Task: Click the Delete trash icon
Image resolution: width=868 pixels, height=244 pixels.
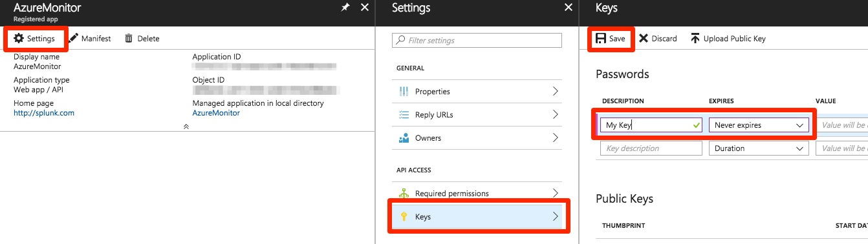Action: coord(129,39)
